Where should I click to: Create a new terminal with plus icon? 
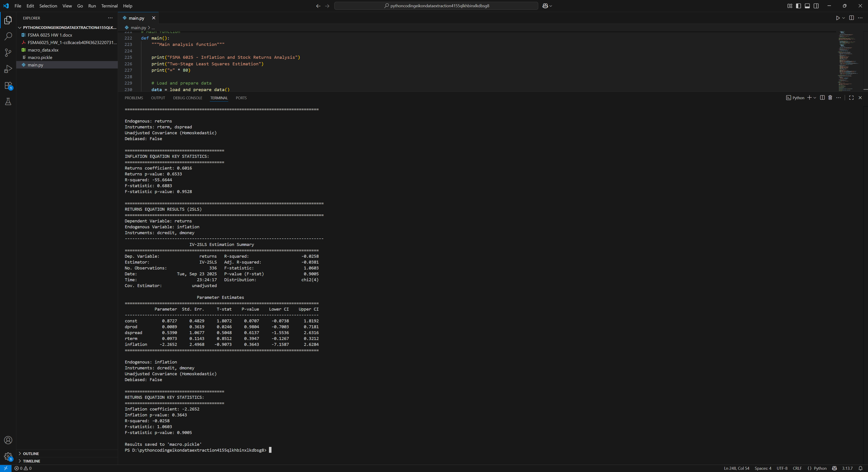coord(809,98)
